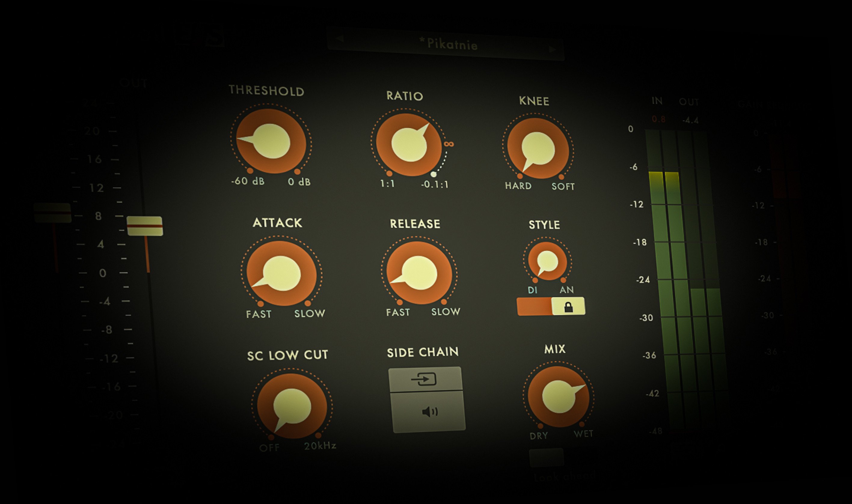Click the WET label under Mix
Viewport: 852px width, 504px height.
click(584, 434)
